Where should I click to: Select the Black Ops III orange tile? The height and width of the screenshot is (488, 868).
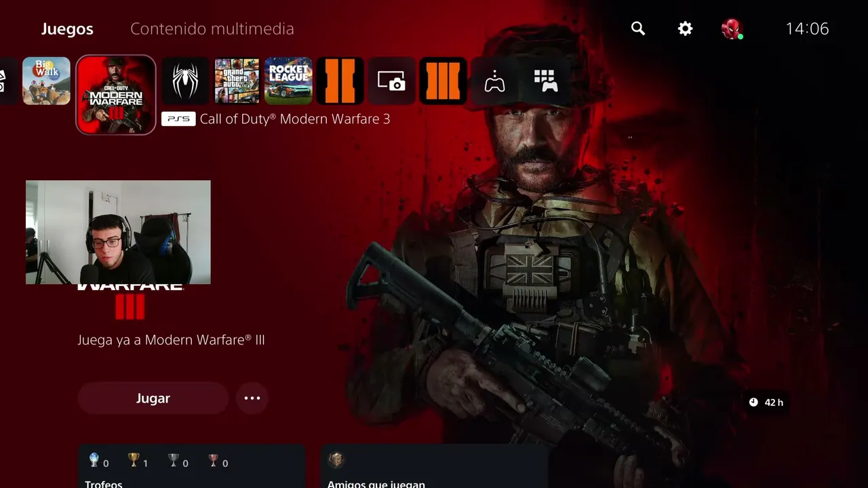443,81
